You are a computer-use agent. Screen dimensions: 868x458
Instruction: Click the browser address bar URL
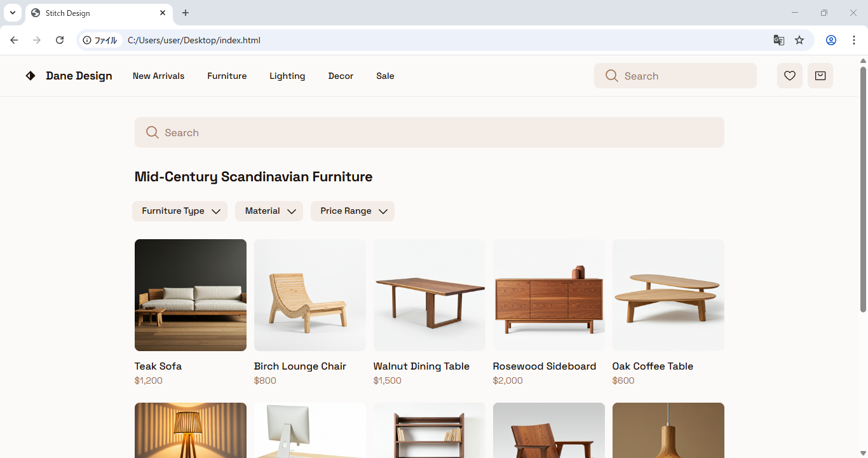click(x=194, y=40)
